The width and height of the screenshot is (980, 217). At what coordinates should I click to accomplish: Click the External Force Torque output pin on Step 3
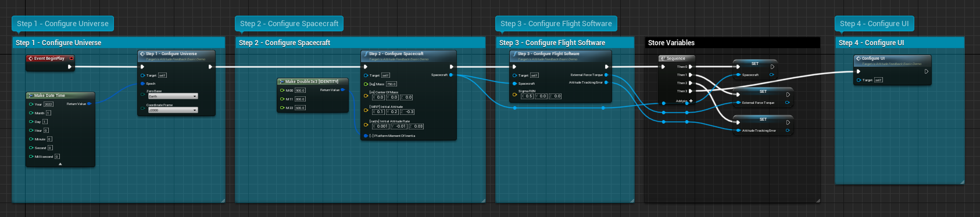tap(607, 75)
